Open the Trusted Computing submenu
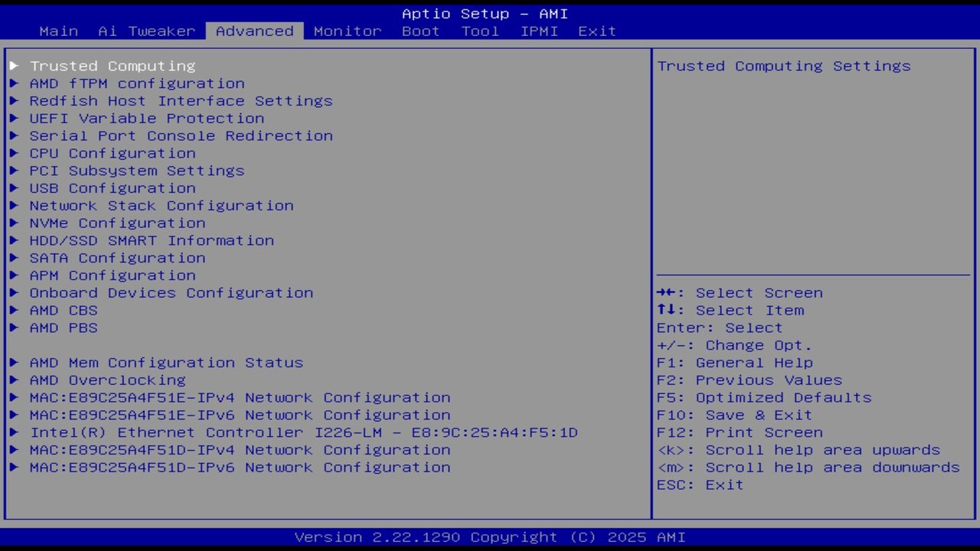This screenshot has width=980, height=551. [x=113, y=66]
